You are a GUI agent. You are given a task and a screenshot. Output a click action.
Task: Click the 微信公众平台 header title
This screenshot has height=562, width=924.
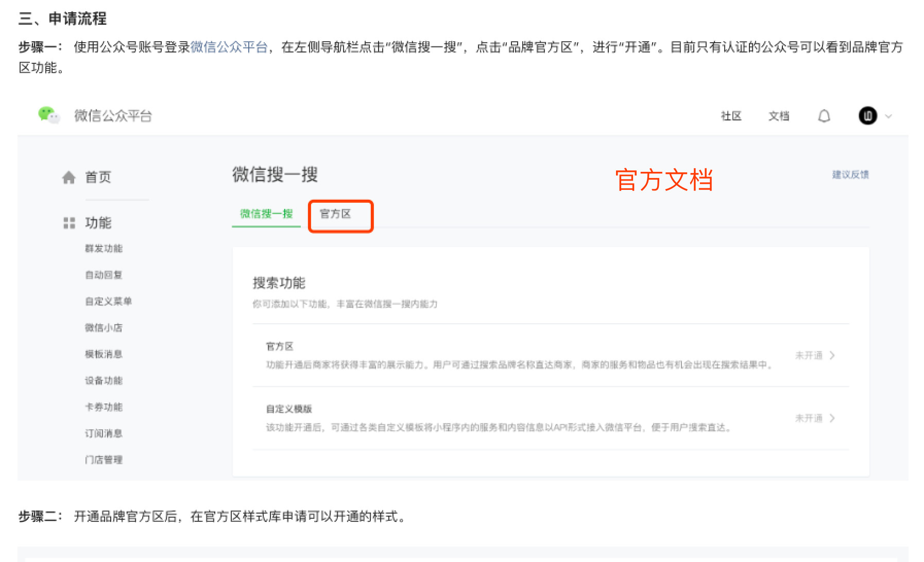[x=113, y=116]
